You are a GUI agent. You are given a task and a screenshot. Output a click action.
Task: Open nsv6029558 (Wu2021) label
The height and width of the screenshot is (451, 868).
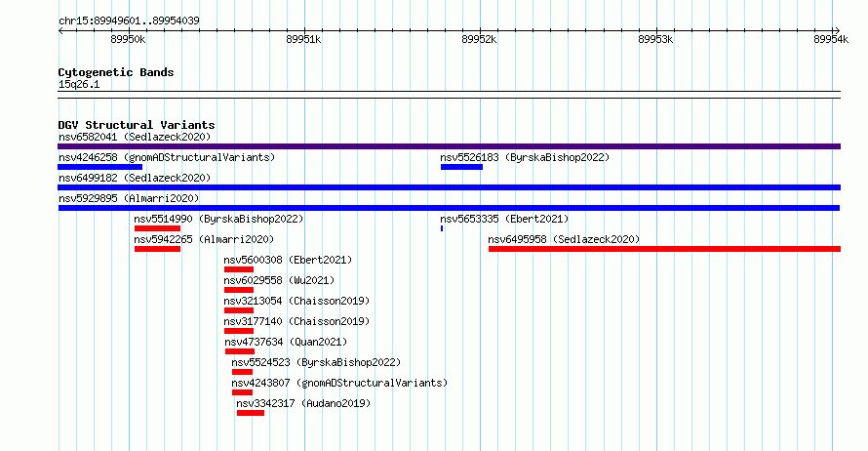click(x=279, y=280)
